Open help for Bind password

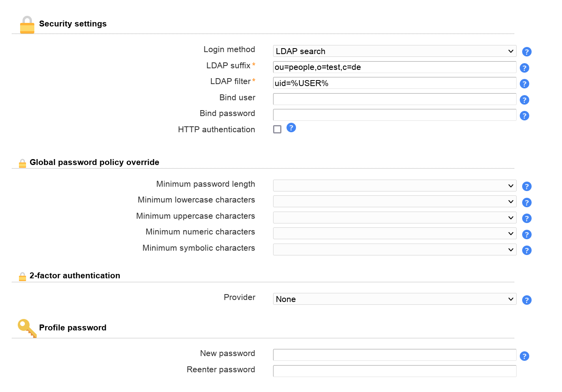pyautogui.click(x=524, y=116)
